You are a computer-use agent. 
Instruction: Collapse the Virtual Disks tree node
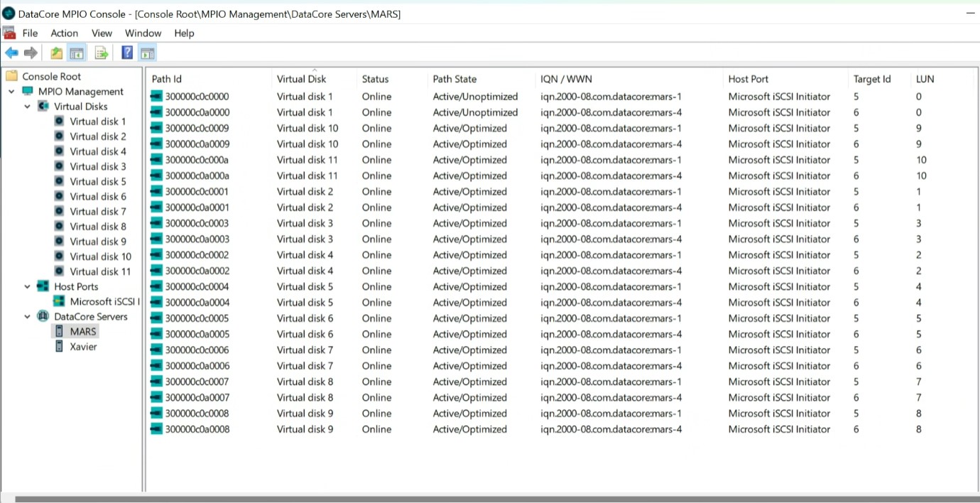(x=28, y=107)
